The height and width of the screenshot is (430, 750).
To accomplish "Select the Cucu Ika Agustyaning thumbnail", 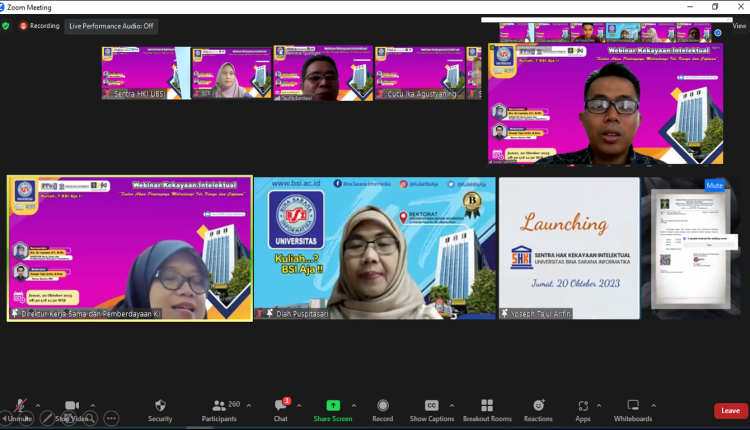I will (x=420, y=73).
